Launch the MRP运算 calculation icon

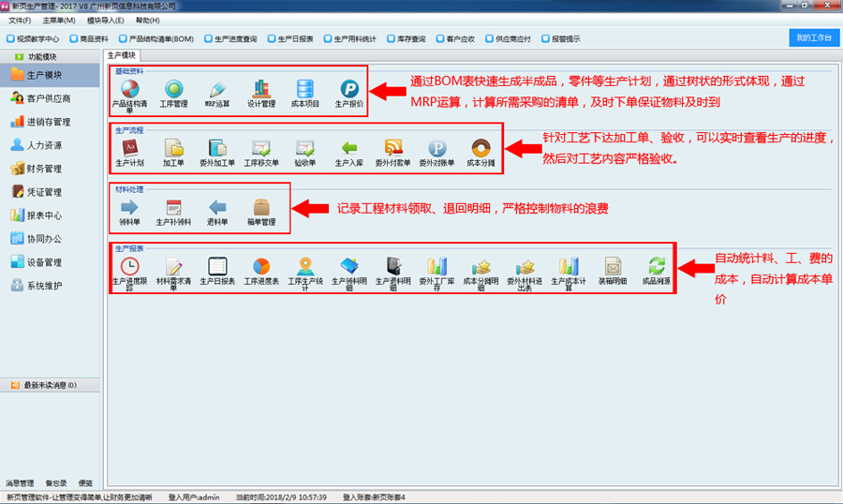(217, 89)
